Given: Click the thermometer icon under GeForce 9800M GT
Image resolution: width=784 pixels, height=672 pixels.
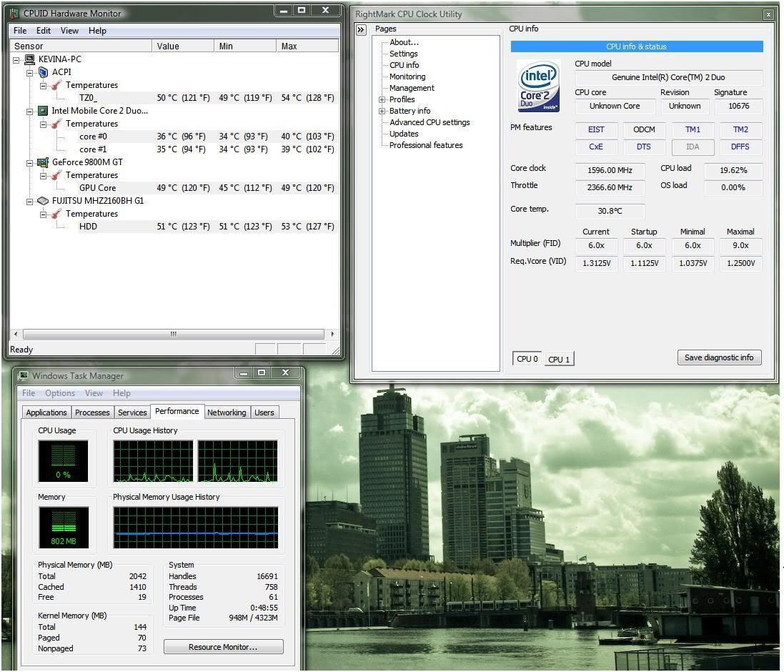Looking at the screenshot, I should (56, 175).
